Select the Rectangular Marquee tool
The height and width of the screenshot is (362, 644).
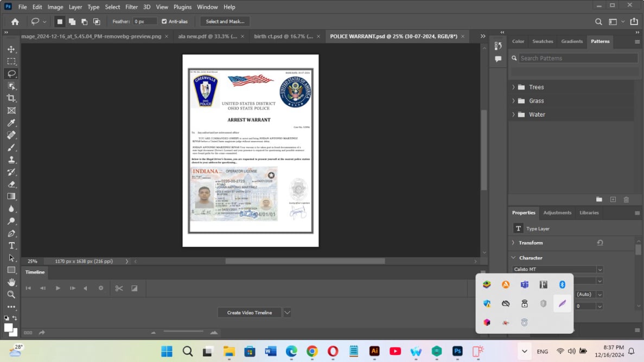point(11,61)
